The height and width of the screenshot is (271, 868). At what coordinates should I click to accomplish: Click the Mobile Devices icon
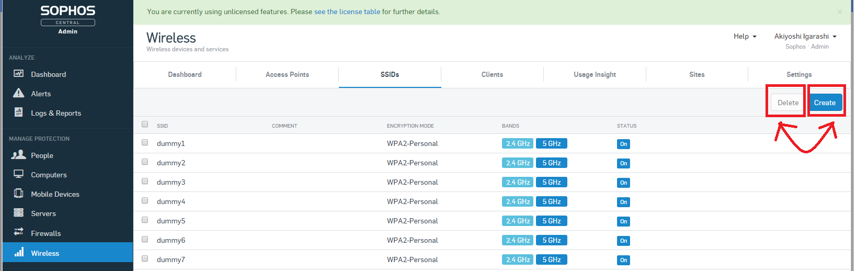pyautogui.click(x=19, y=194)
